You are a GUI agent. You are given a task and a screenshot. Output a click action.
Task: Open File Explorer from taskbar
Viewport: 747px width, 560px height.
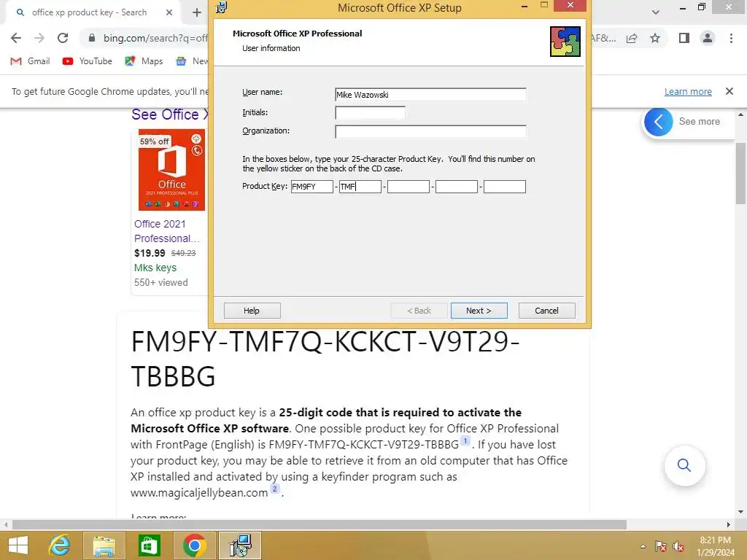click(x=104, y=545)
